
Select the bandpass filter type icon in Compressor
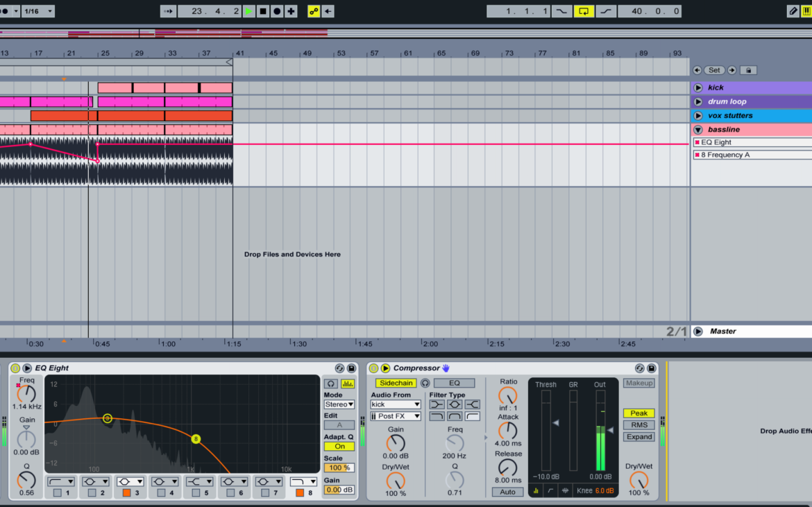[453, 403]
